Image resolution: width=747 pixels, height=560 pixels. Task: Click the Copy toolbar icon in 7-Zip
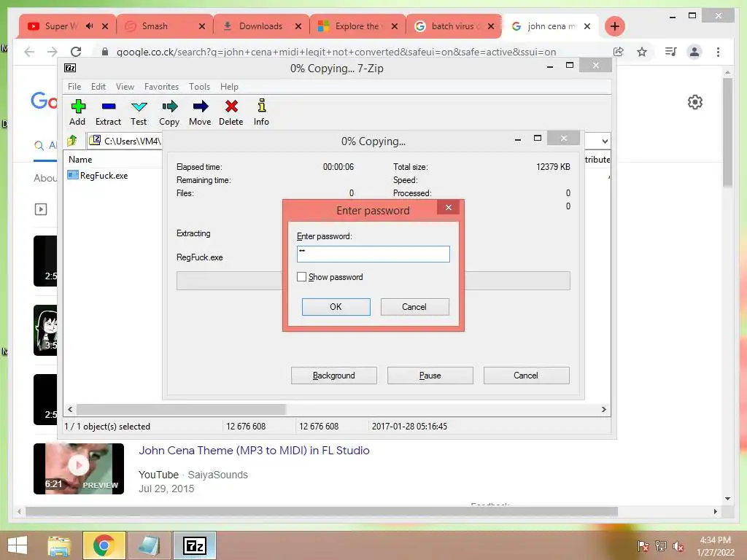(x=169, y=112)
